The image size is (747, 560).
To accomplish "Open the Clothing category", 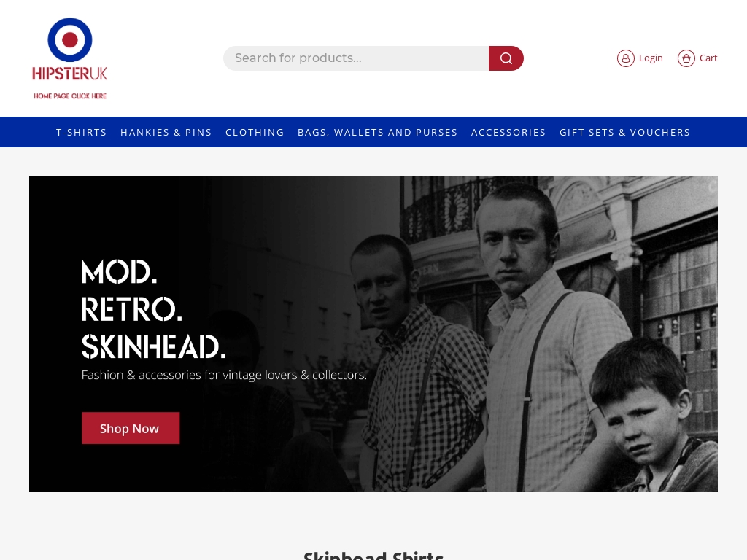I will (255, 133).
